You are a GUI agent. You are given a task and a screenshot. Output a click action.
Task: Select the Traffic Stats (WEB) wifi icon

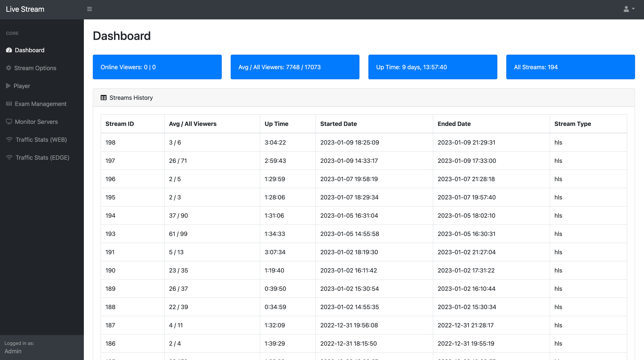point(9,140)
